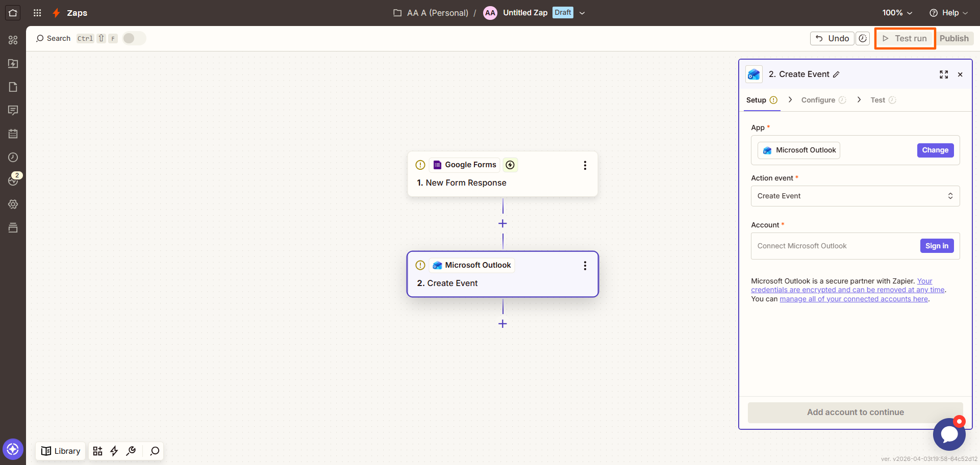Open the chat support bubble

949,434
